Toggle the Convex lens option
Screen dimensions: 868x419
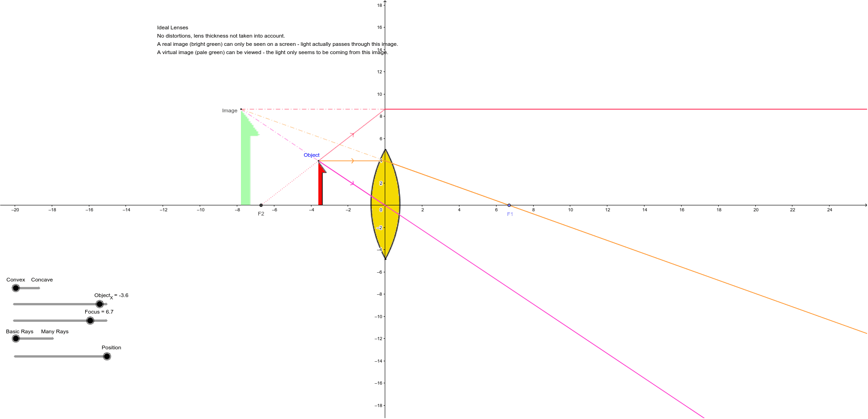pos(16,287)
